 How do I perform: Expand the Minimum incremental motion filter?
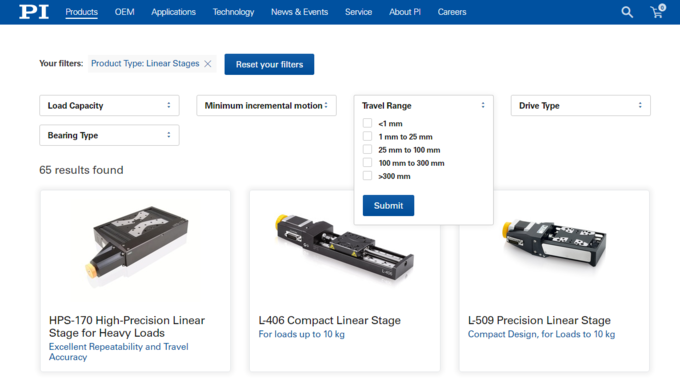tap(266, 105)
